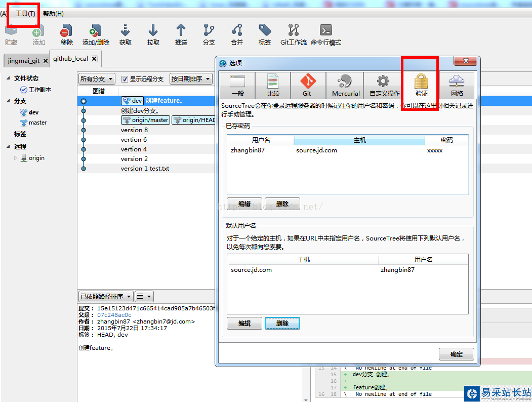Click the Push (推送) toolbar icon
Screen dimensions: 532x402
[x=181, y=34]
